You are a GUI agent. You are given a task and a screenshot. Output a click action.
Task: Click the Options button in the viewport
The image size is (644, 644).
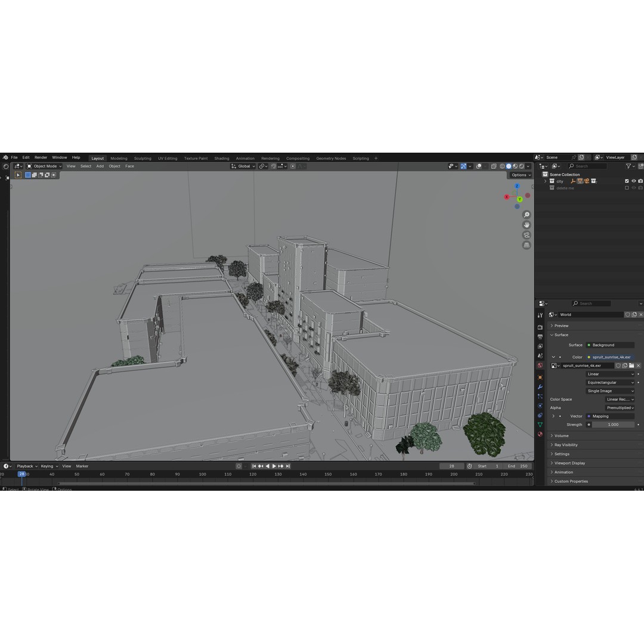520,175
